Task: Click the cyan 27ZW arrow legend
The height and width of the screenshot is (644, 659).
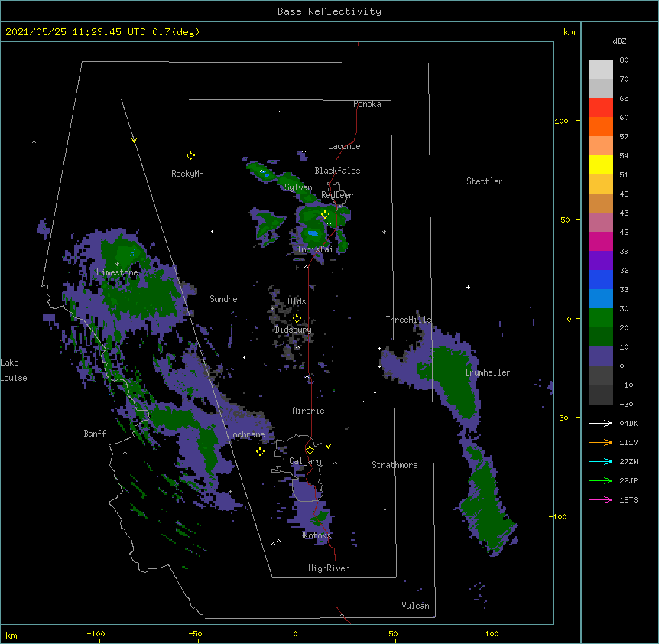Action: click(x=601, y=461)
